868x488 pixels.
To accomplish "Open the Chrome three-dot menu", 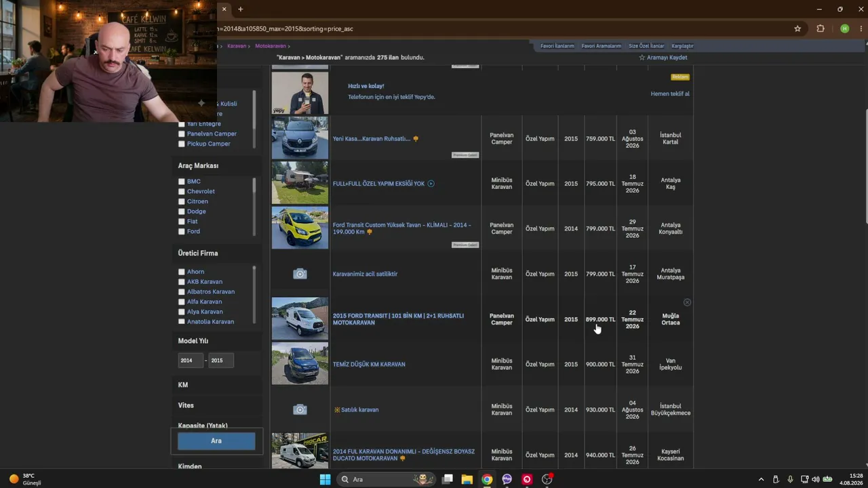I will point(861,28).
